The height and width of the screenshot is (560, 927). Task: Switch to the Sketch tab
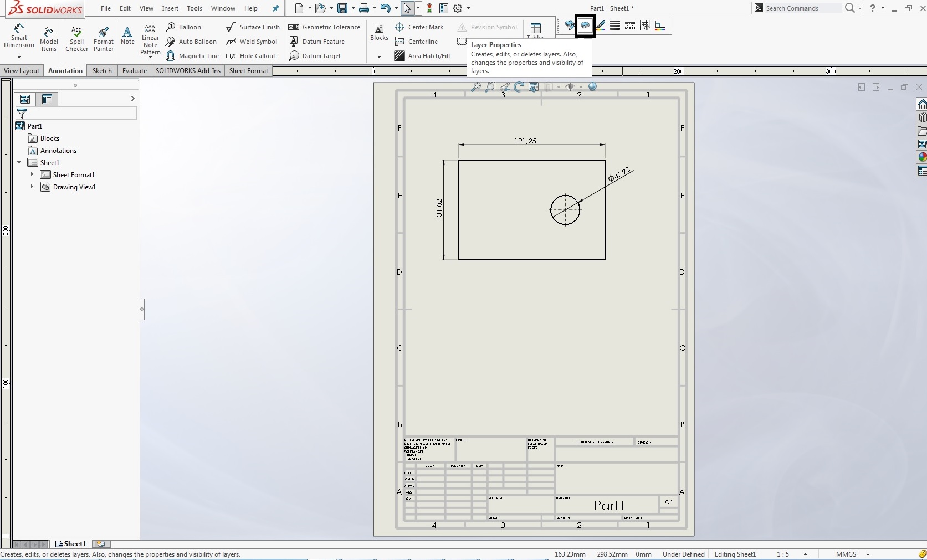click(x=102, y=71)
